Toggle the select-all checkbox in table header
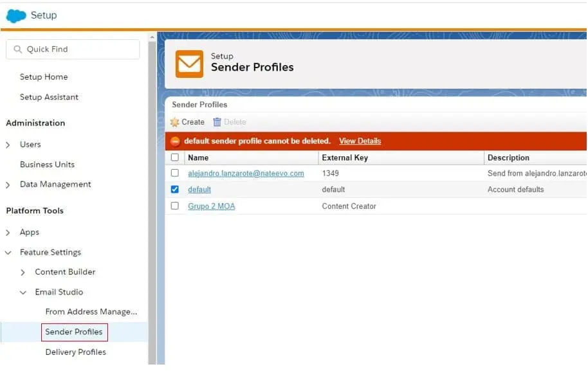The image size is (588, 371). pos(175,158)
